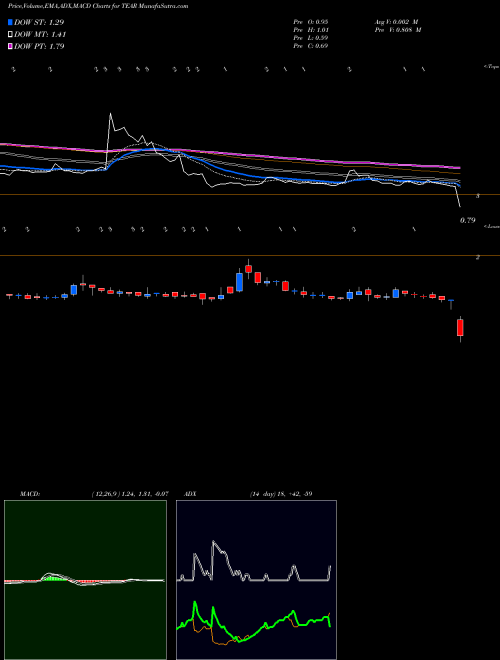Viewport: 500px width, 660px height.
Task: Select the 'DOW MT: 1.41' legend text
Action: pyautogui.click(x=40, y=35)
